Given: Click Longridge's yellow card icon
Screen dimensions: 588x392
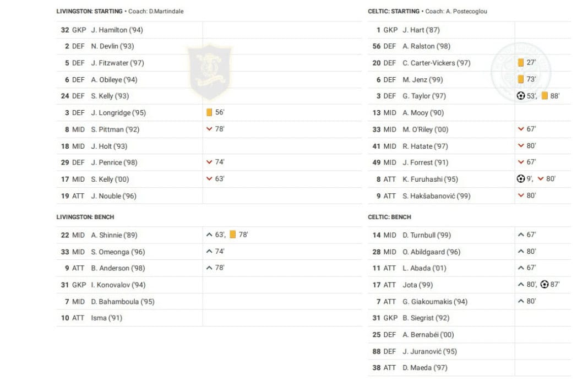Looking at the screenshot, I should click(x=209, y=112).
